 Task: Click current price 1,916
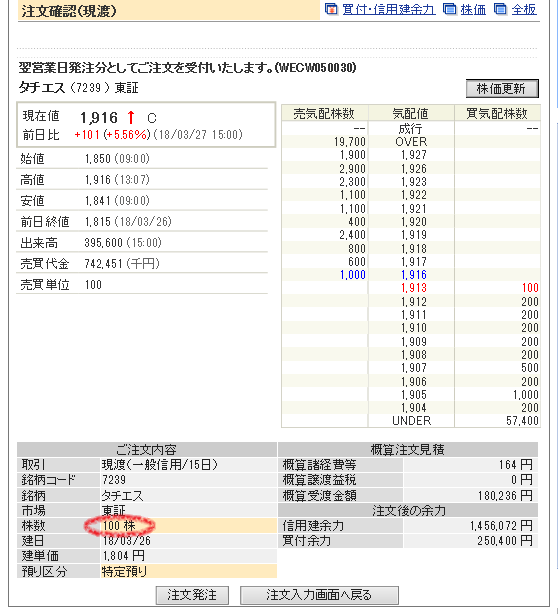pyautogui.click(x=99, y=118)
